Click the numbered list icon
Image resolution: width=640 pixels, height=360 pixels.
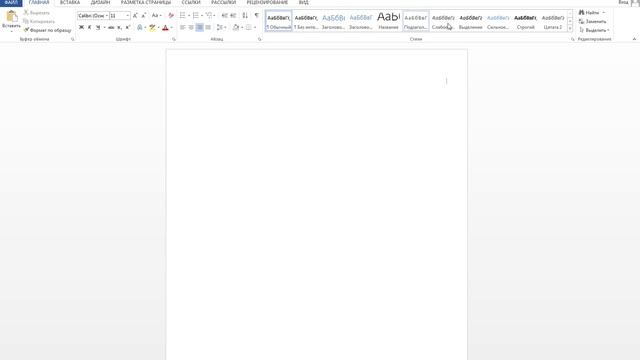coord(196,16)
